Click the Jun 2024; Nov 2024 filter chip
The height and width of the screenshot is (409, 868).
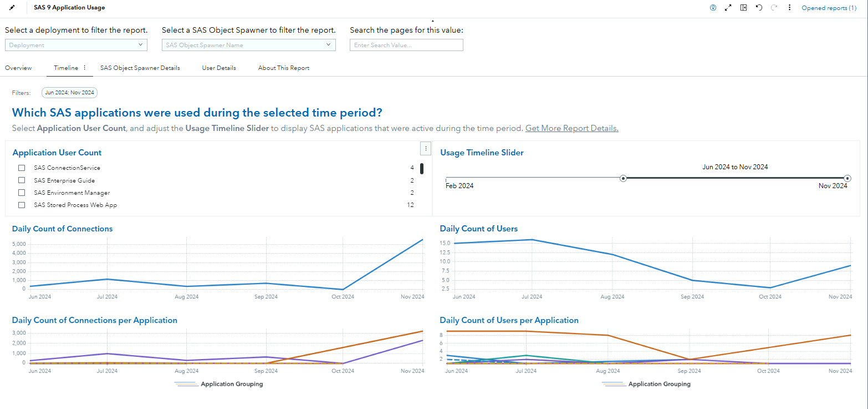[x=69, y=93]
